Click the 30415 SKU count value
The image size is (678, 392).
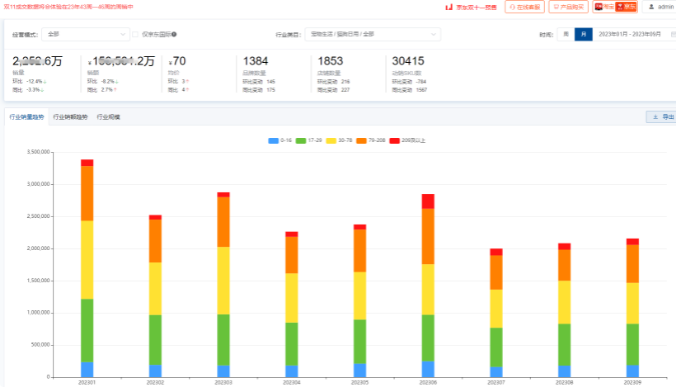coord(408,61)
